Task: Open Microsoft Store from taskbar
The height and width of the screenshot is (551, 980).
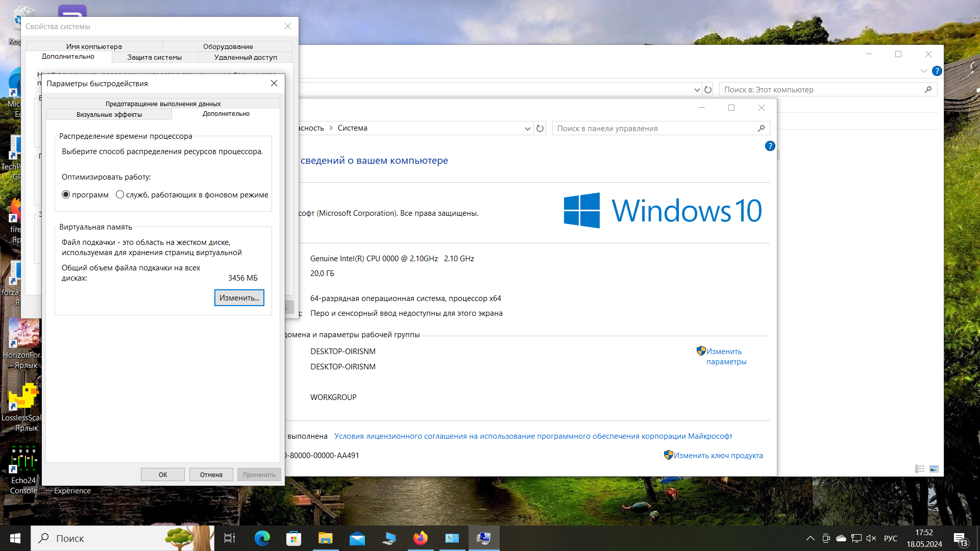Action: click(293, 538)
